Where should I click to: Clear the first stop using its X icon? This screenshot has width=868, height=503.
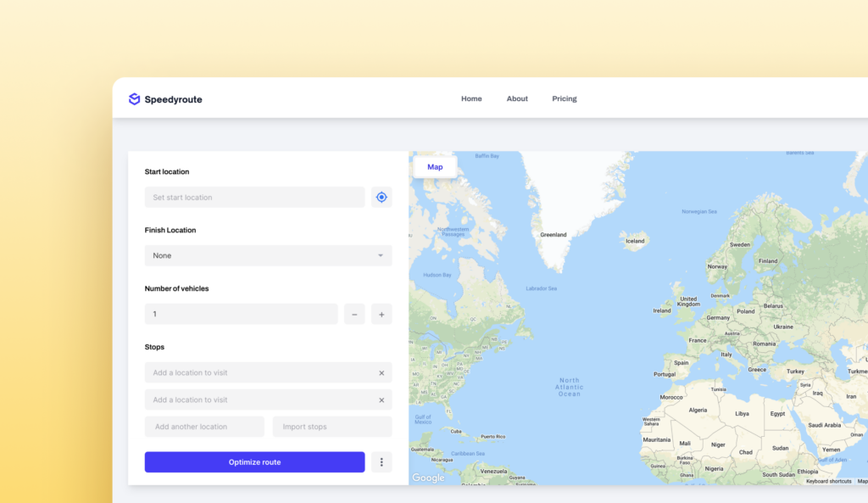[381, 372]
